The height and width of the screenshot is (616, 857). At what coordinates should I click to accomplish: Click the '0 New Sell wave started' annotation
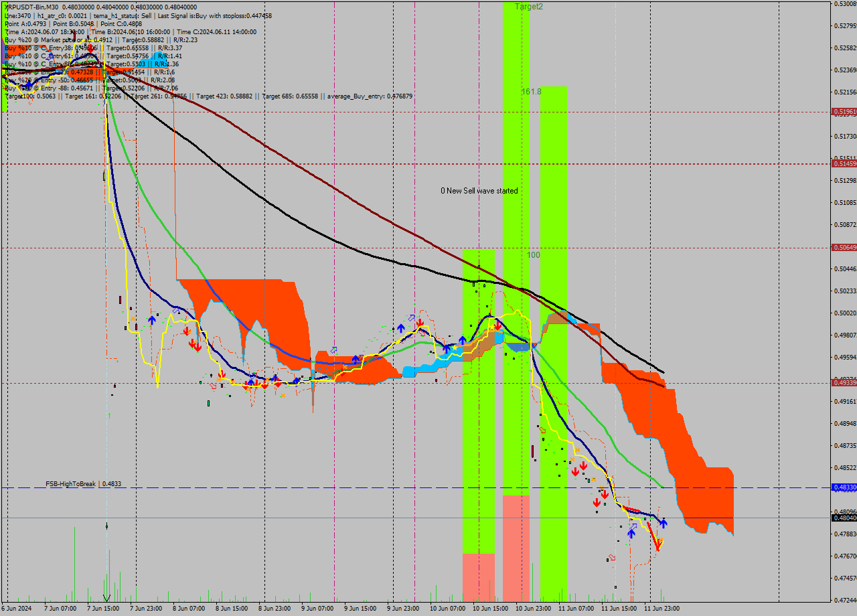tap(479, 191)
